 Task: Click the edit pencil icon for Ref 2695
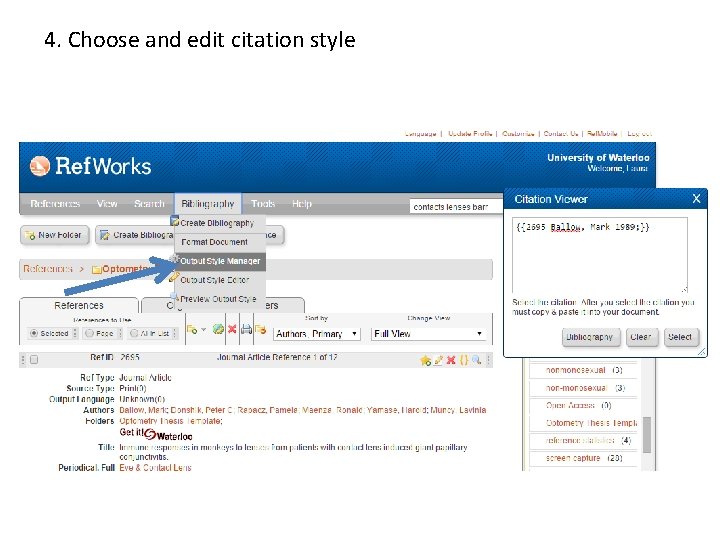439,360
